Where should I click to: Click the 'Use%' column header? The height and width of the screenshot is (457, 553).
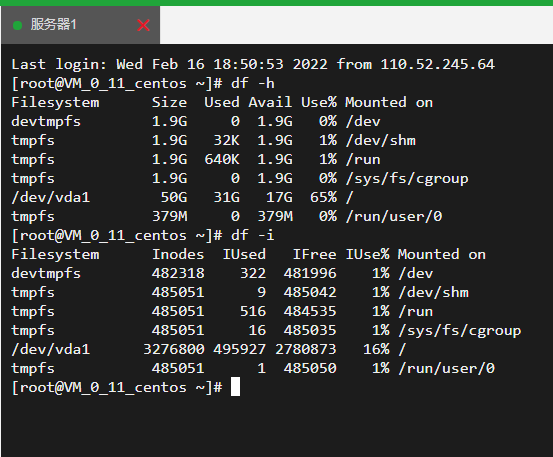tap(319, 103)
